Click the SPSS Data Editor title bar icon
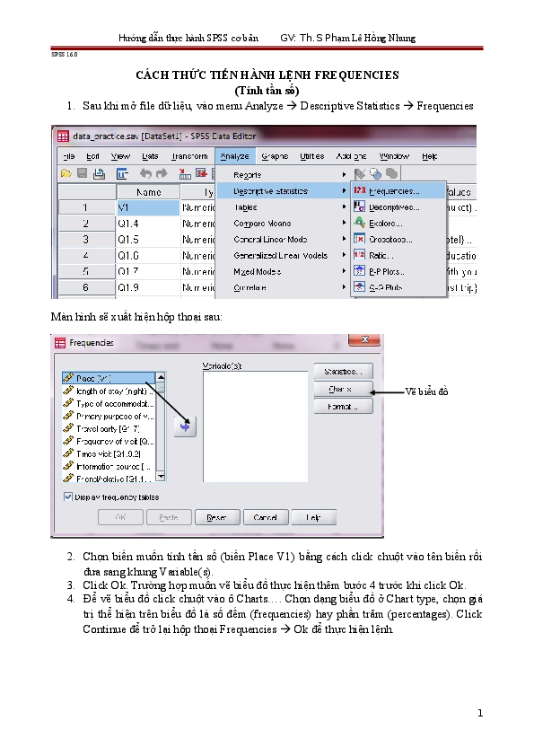 [x=63, y=136]
